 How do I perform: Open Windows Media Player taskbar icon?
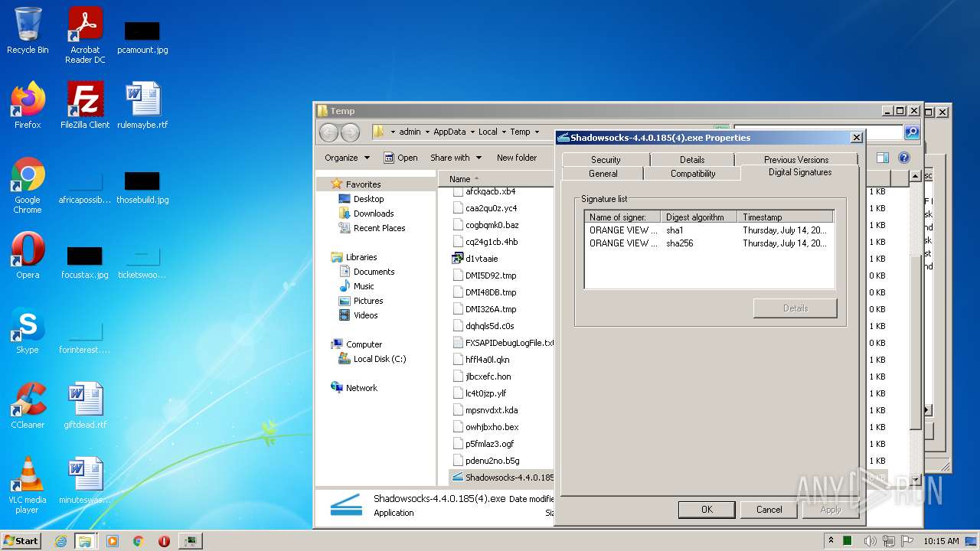113,541
